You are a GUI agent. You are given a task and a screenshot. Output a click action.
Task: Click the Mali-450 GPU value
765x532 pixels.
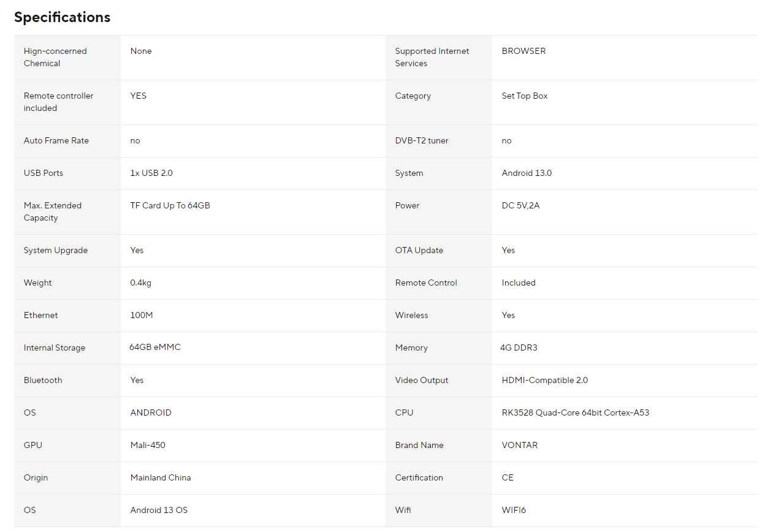tap(148, 445)
